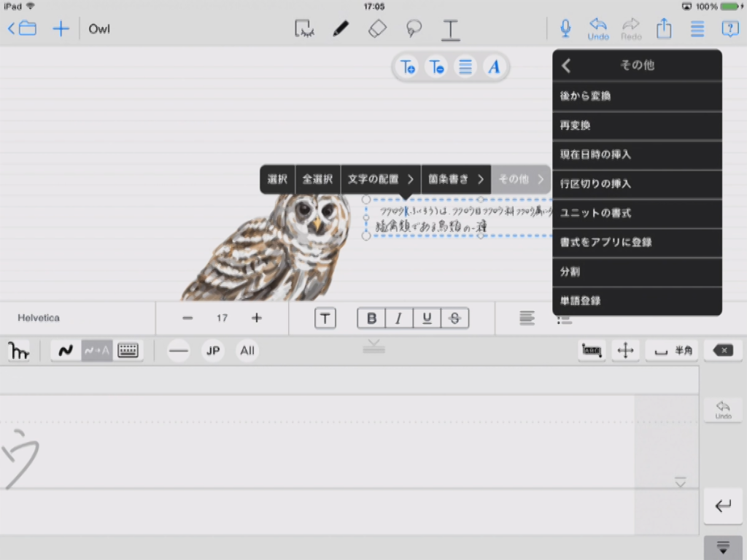Tap the owl illustration
The width and height of the screenshot is (747, 560).
pyautogui.click(x=268, y=247)
